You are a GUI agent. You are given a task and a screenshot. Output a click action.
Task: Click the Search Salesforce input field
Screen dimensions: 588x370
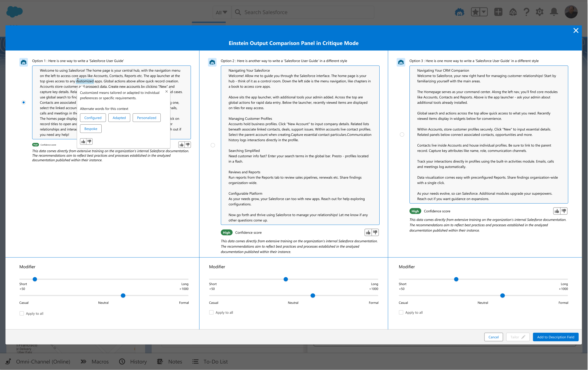pos(303,12)
